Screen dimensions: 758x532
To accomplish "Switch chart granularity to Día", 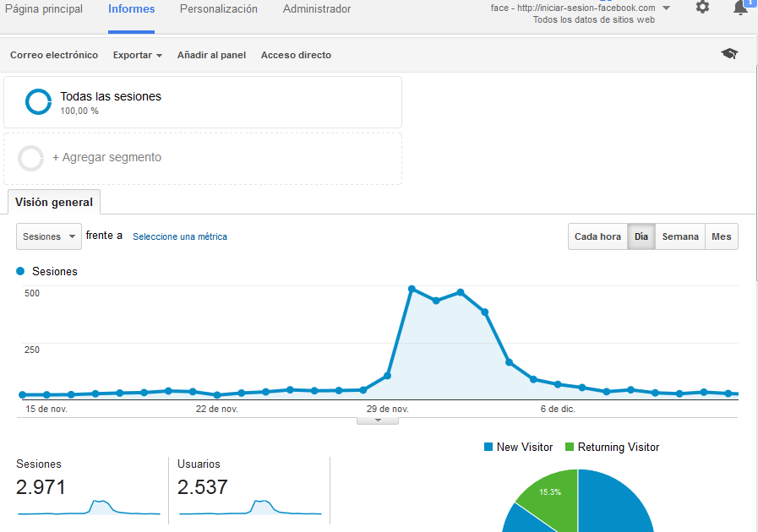I will click(x=641, y=236).
